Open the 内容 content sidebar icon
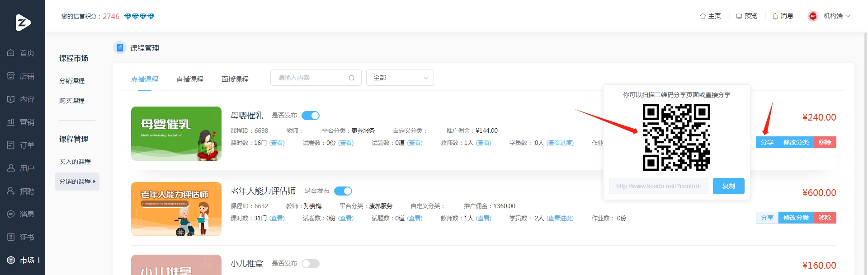The width and height of the screenshot is (868, 275). (11, 99)
